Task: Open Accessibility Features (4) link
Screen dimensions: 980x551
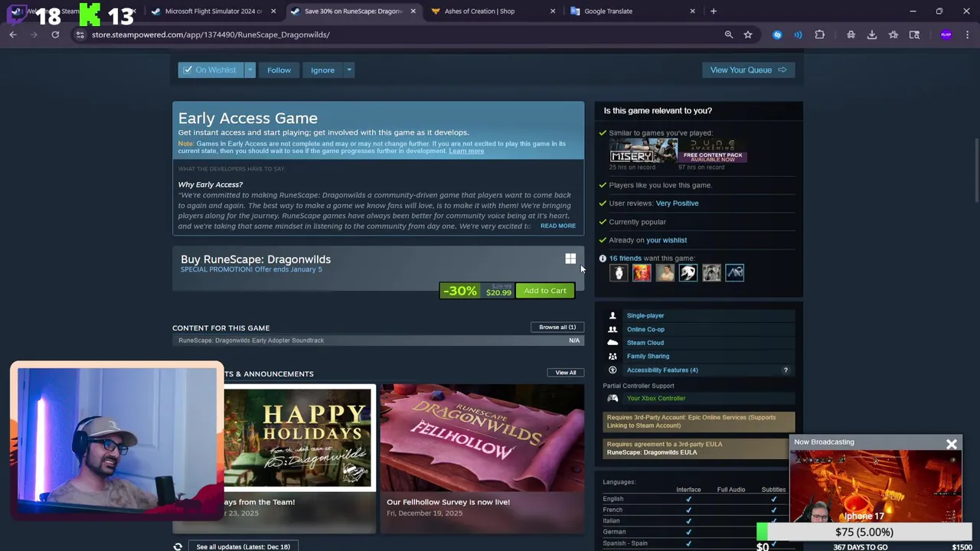Action: [x=662, y=370]
